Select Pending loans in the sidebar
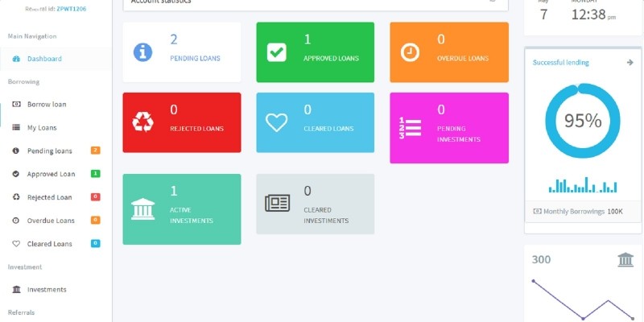This screenshot has width=644, height=322. [49, 151]
